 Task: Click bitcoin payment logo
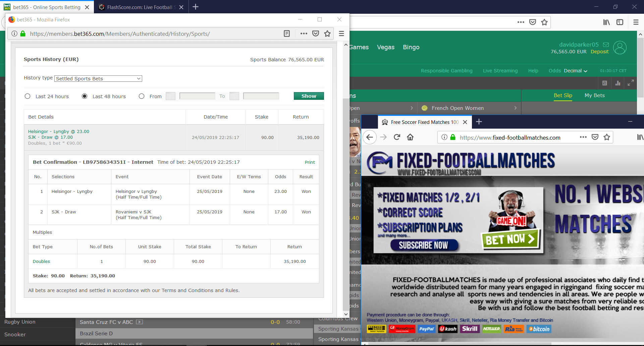pyautogui.click(x=539, y=329)
